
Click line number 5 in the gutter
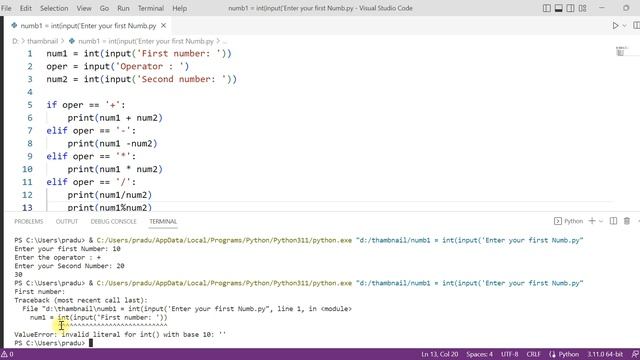(29, 105)
